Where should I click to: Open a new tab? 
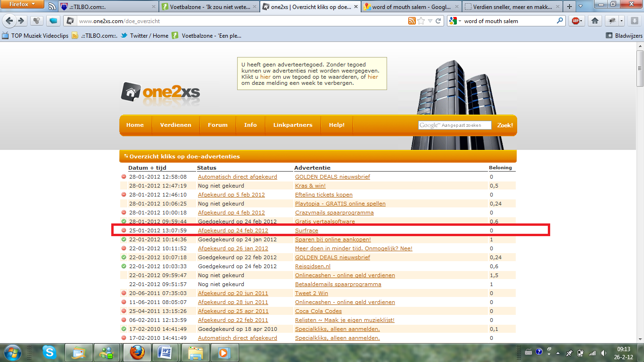(x=570, y=7)
